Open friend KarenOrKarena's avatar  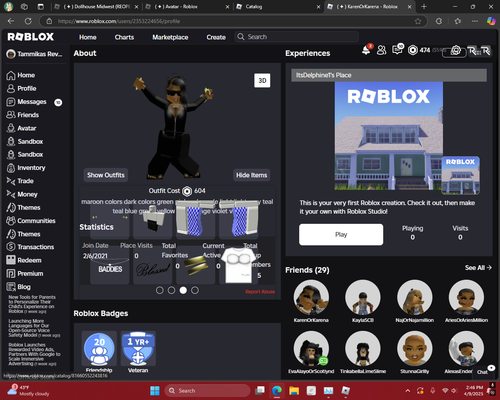(311, 298)
